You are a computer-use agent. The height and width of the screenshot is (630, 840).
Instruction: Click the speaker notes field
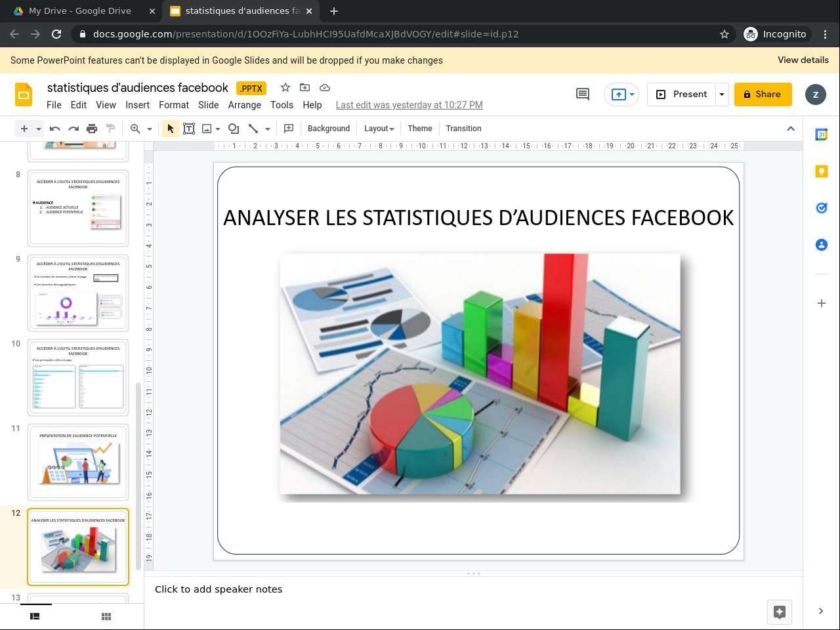point(473,589)
